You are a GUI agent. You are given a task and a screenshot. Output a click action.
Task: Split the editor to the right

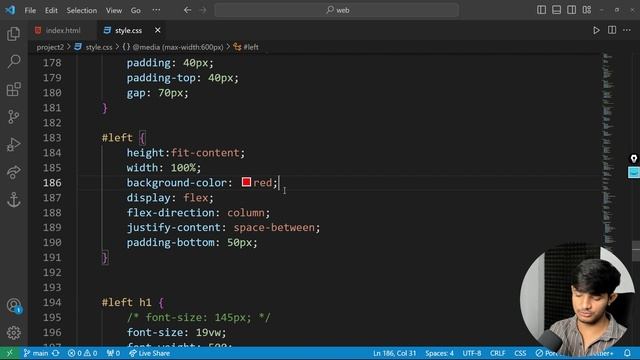612,30
